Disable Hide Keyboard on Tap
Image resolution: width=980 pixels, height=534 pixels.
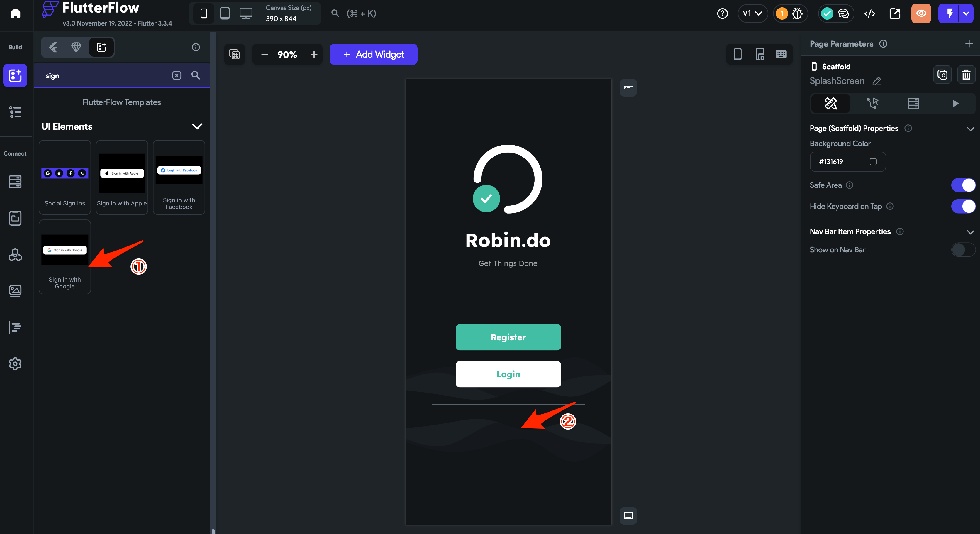[963, 206]
